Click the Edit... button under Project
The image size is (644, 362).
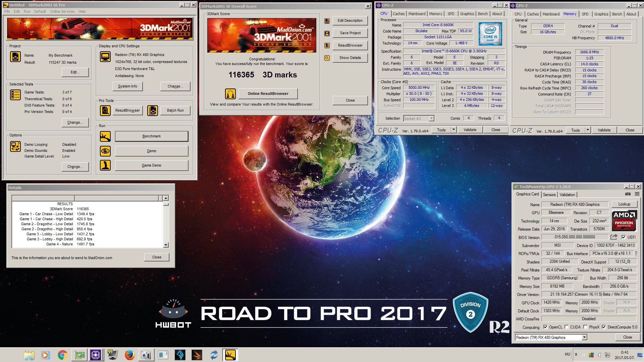[x=75, y=72]
